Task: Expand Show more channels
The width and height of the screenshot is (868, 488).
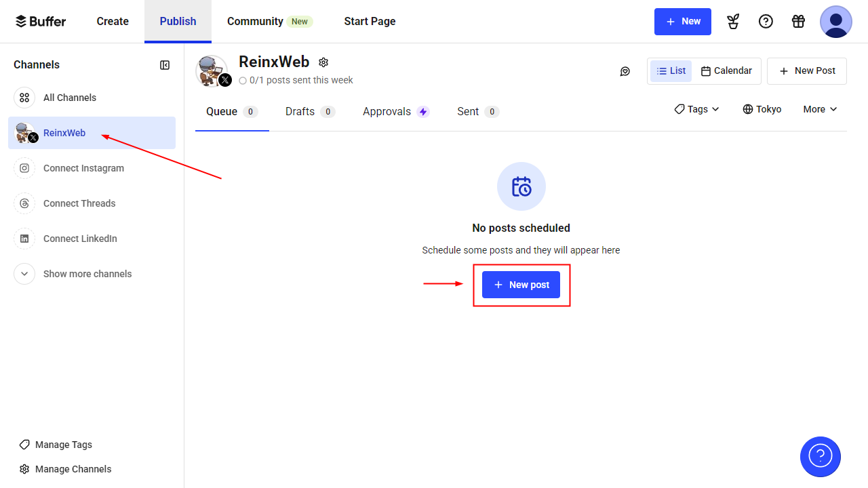Action: 87,273
